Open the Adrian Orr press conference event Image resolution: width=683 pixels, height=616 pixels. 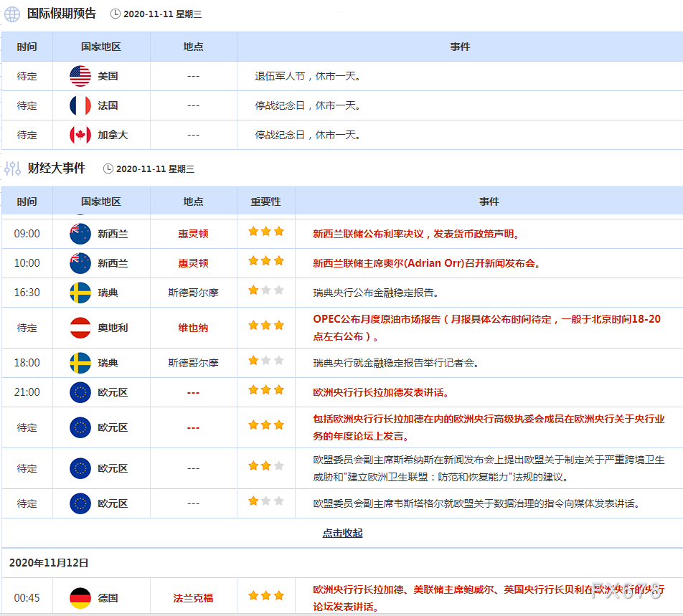tap(426, 263)
